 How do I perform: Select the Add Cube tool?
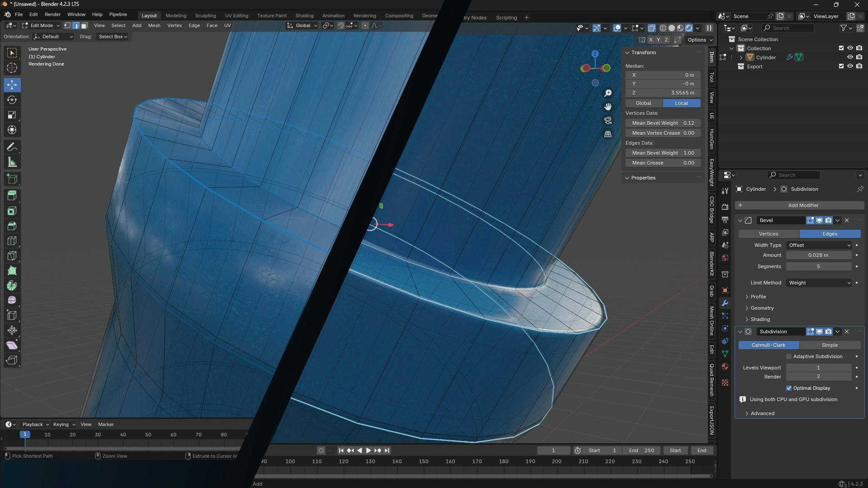point(12,179)
